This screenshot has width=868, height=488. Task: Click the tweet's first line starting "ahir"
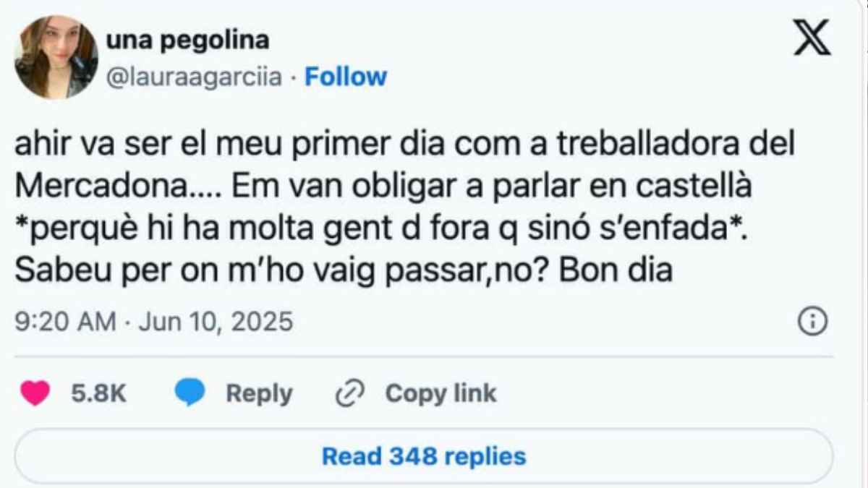[x=404, y=145]
